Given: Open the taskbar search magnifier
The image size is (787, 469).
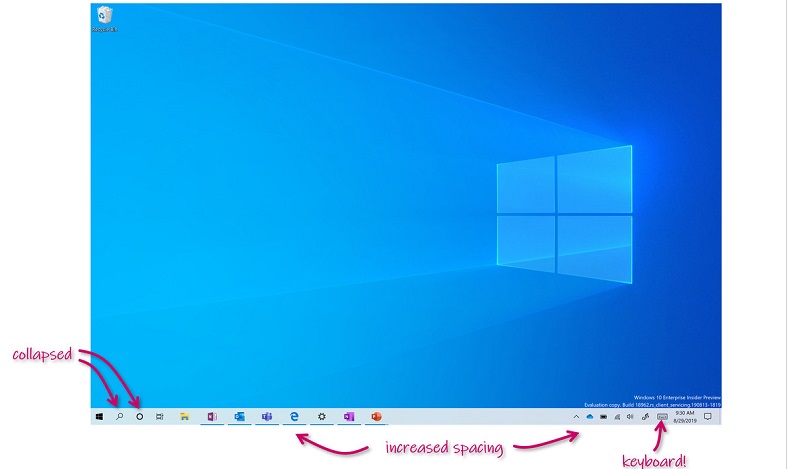Looking at the screenshot, I should tap(119, 417).
